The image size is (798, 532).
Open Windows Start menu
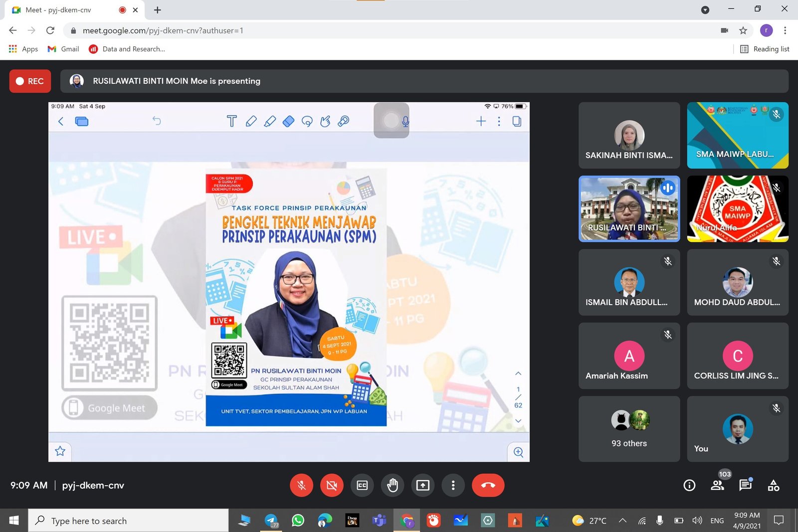pos(14,521)
